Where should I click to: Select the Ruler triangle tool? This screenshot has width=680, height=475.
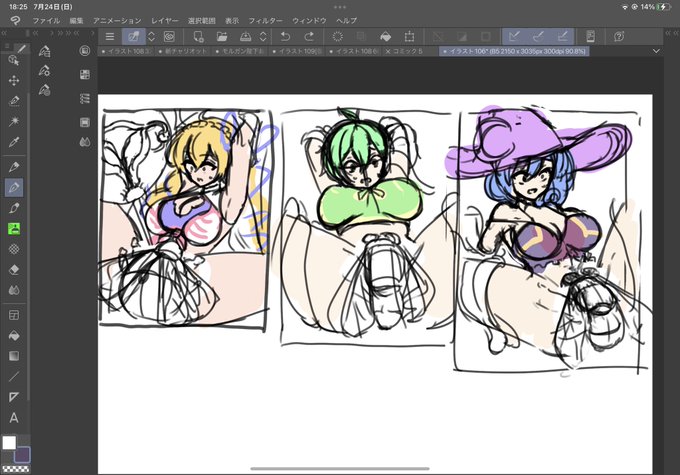pos(14,397)
